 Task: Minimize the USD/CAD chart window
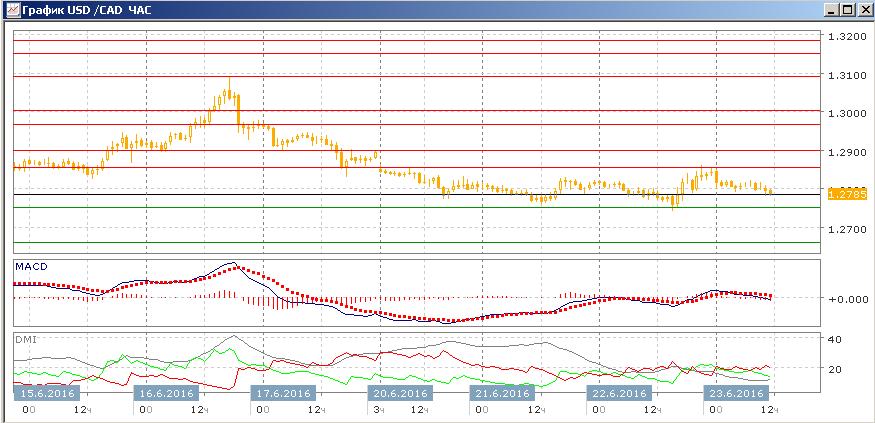(831, 10)
